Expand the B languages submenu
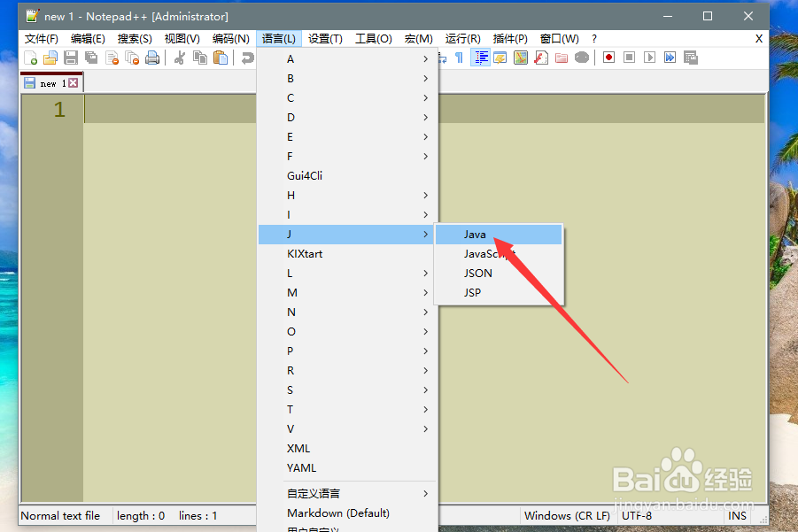This screenshot has height=532, width=798. point(347,78)
